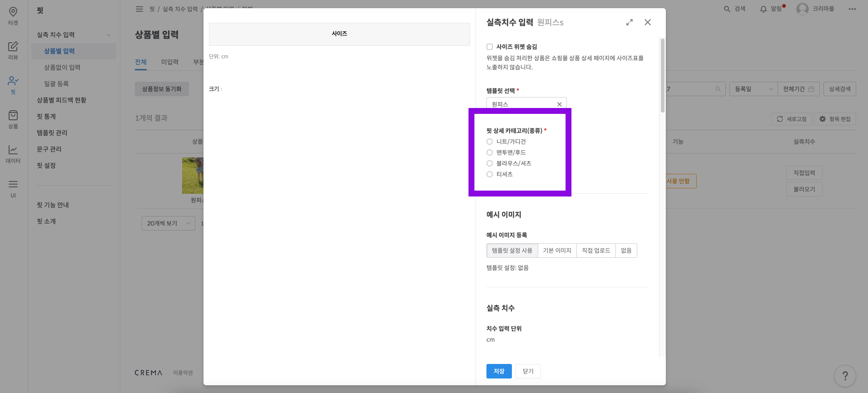This screenshot has width=868, height=393.
Task: Open the help question mark button
Action: 845,376
